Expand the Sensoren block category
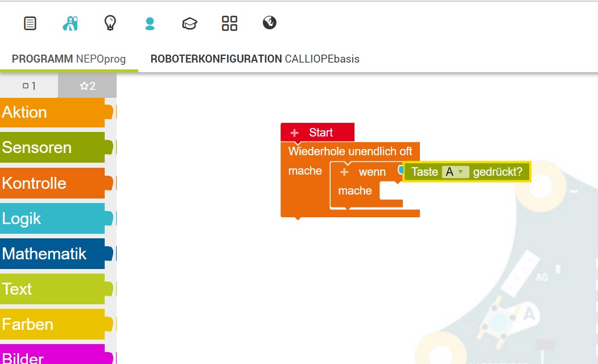Screen dimensions: 598x364 tap(52, 148)
